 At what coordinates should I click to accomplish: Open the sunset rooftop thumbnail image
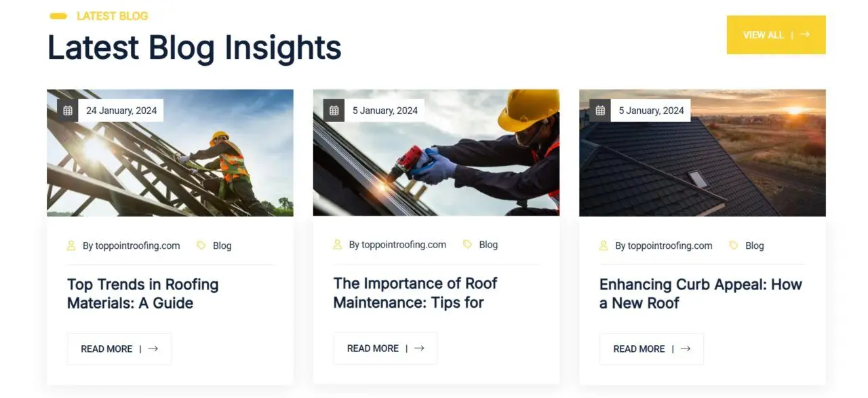(703, 163)
